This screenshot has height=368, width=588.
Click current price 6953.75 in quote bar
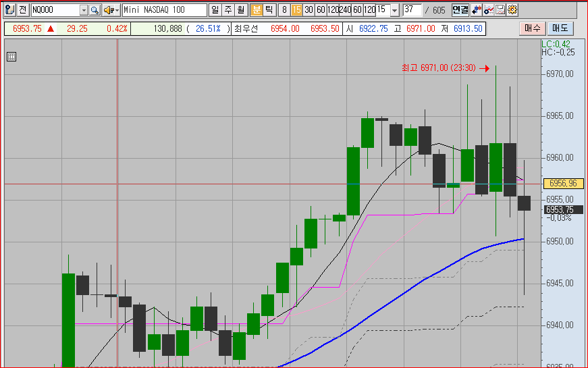click(x=27, y=28)
